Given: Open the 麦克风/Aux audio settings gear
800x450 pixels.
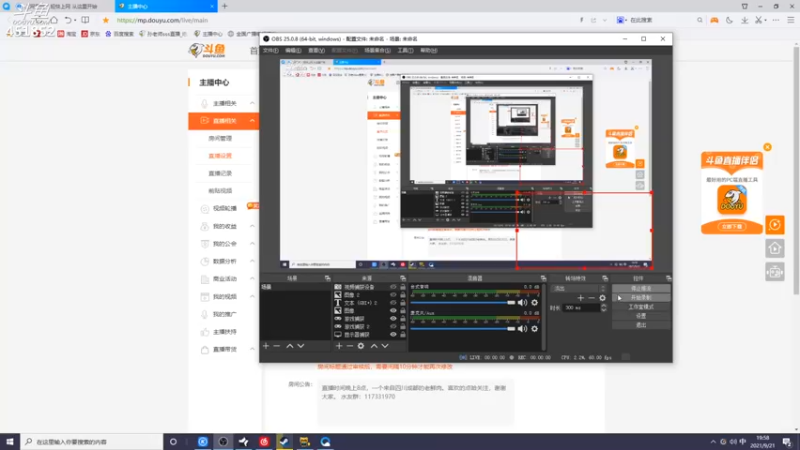Looking at the screenshot, I should pos(534,329).
